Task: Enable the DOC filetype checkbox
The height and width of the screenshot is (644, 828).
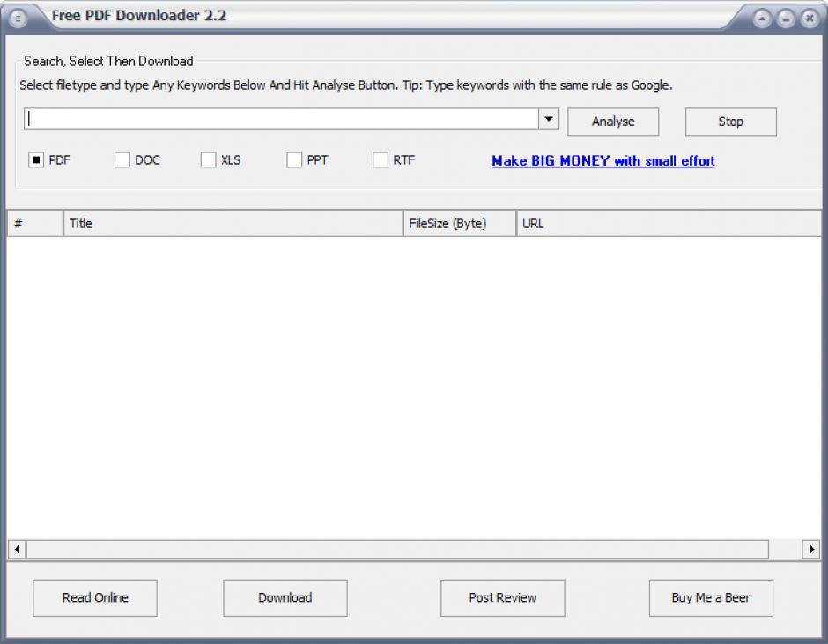Action: (121, 159)
